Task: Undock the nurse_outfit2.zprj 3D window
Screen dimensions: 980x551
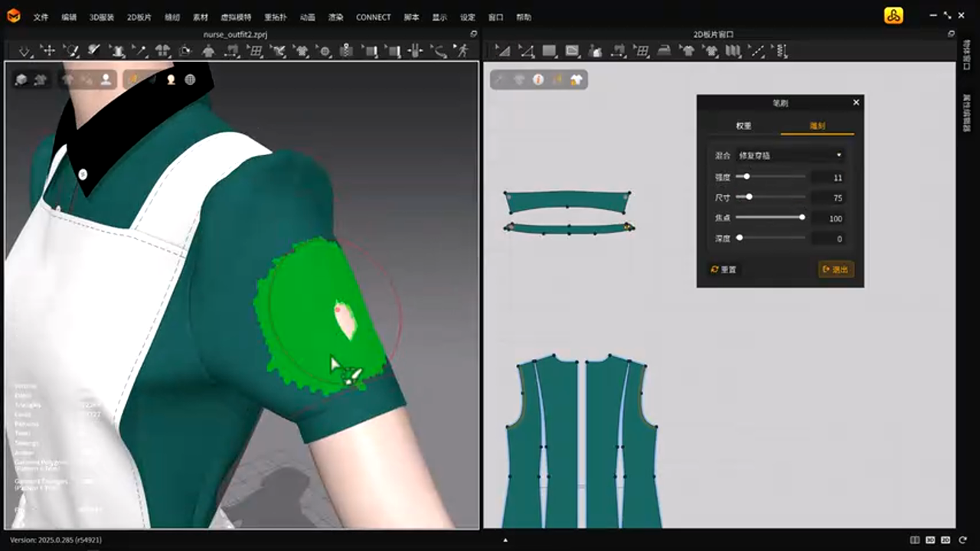Action: pos(473,34)
